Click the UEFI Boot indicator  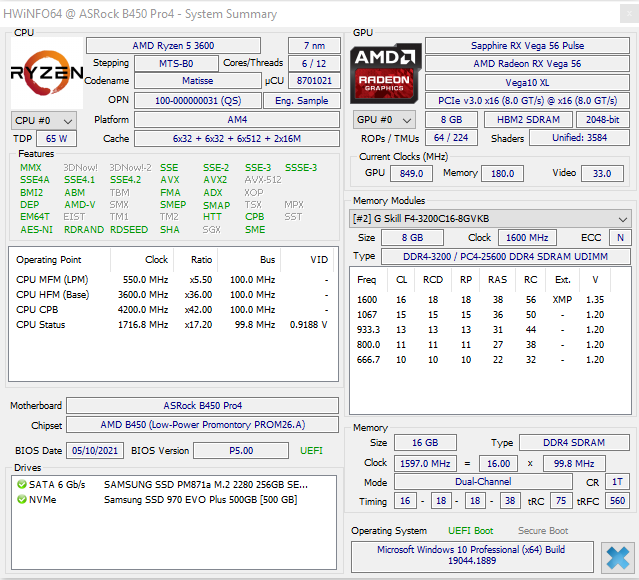(471, 531)
